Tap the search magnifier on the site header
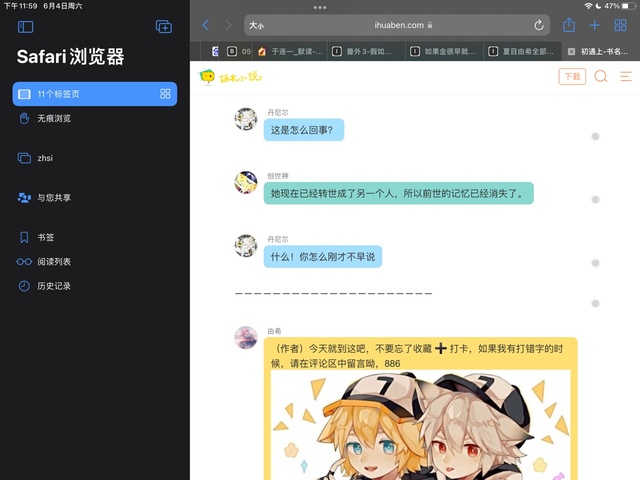The image size is (640, 480). [601, 76]
